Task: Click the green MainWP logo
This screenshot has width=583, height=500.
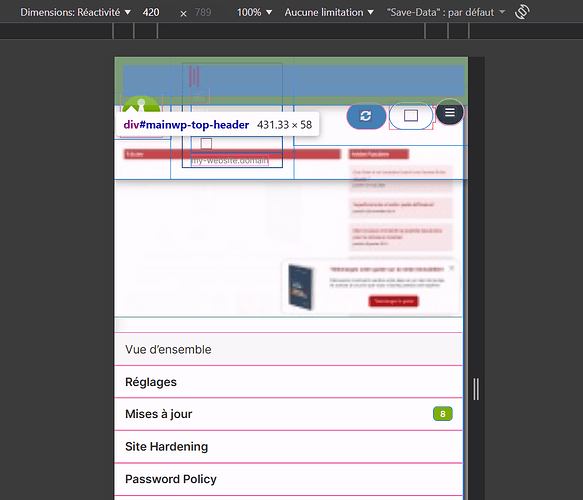Action: pos(141,104)
